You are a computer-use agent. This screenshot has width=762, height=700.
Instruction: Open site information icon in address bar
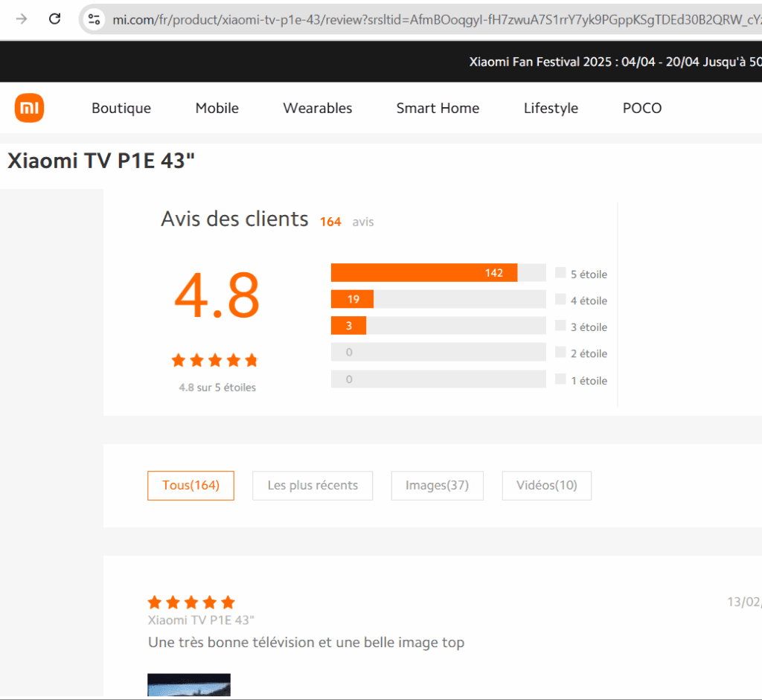pos(95,19)
